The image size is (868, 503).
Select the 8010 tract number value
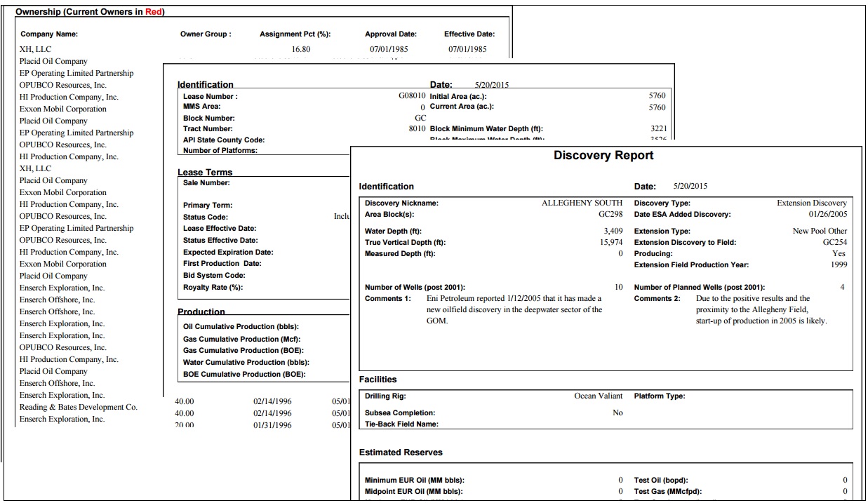pyautogui.click(x=418, y=129)
